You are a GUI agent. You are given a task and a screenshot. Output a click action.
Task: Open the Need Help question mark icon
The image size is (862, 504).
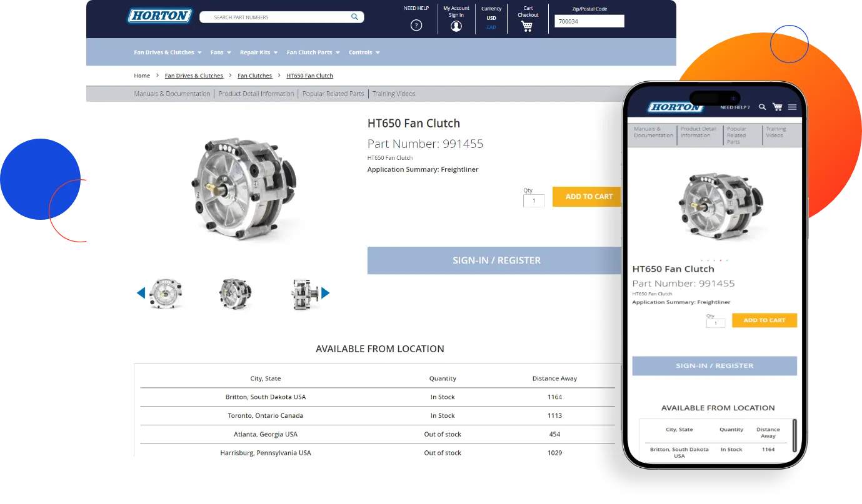(416, 26)
